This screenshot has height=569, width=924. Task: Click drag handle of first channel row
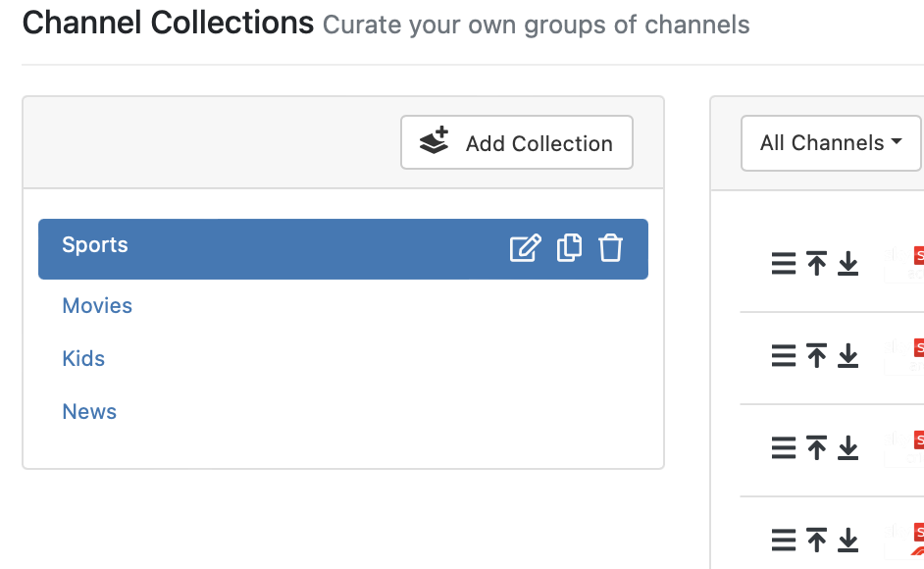(784, 264)
